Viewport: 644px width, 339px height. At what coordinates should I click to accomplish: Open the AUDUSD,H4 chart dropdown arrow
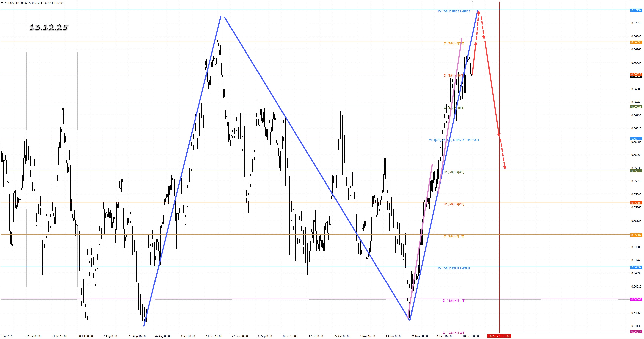pyautogui.click(x=3, y=3)
